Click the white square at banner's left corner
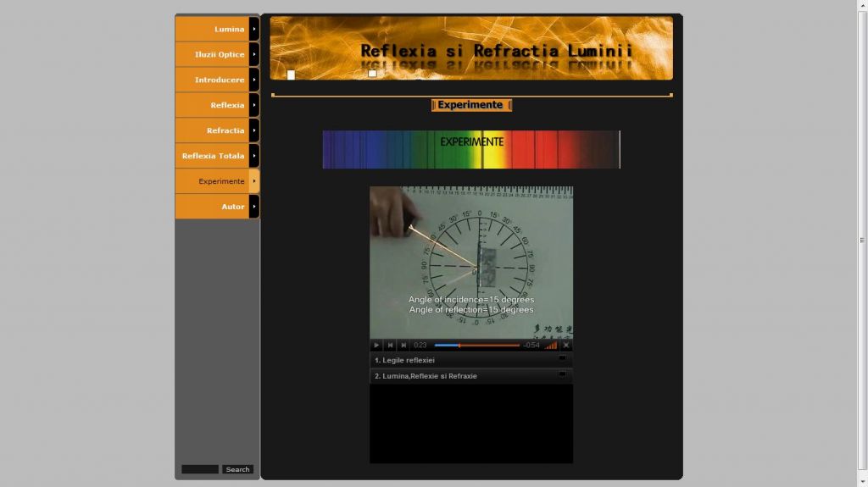 291,75
